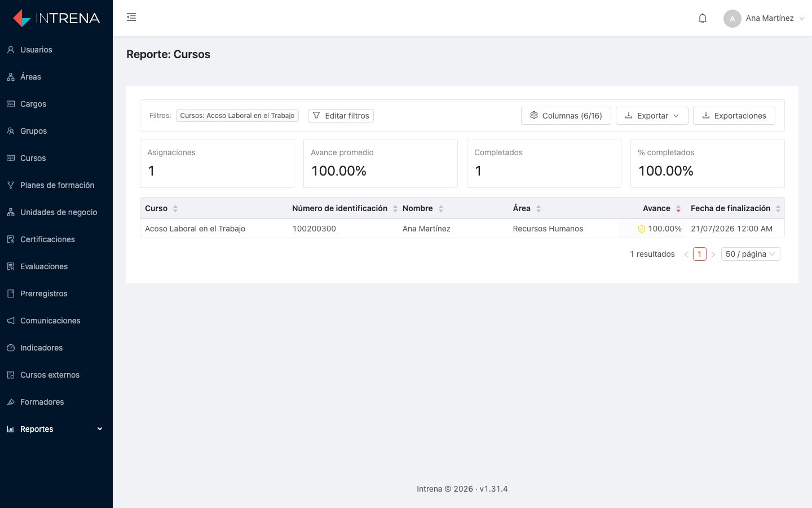
Task: Open the Usuarios section
Action: click(56, 50)
